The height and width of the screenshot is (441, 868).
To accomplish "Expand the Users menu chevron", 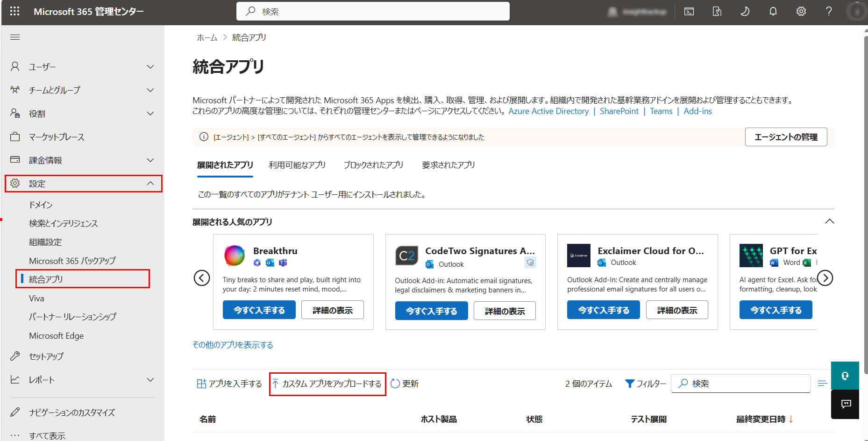I will point(150,67).
